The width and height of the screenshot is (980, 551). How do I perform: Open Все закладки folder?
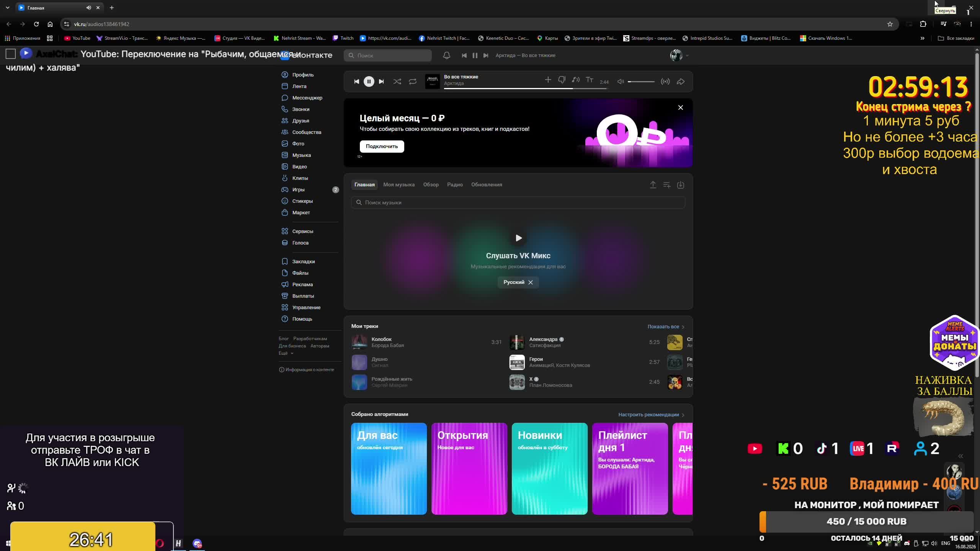[x=956, y=38]
